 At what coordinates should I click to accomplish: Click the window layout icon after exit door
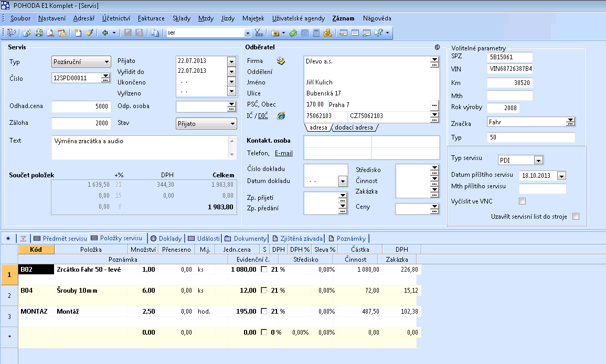click(27, 33)
